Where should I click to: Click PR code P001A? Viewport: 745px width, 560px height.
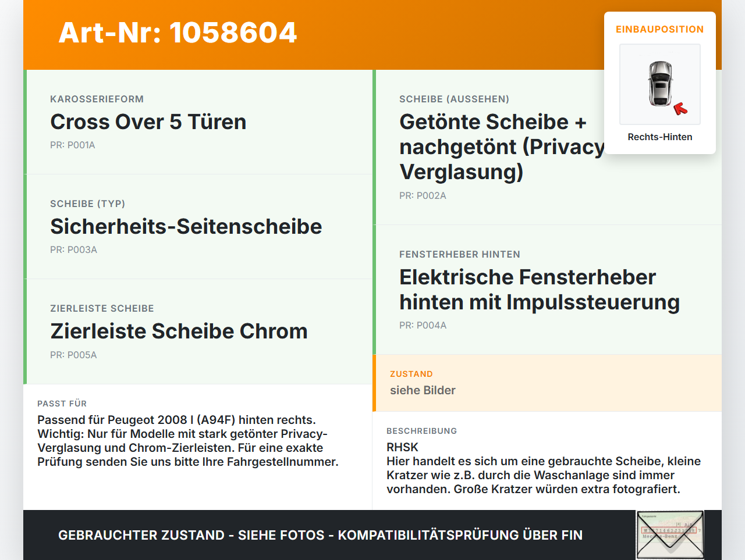click(73, 145)
